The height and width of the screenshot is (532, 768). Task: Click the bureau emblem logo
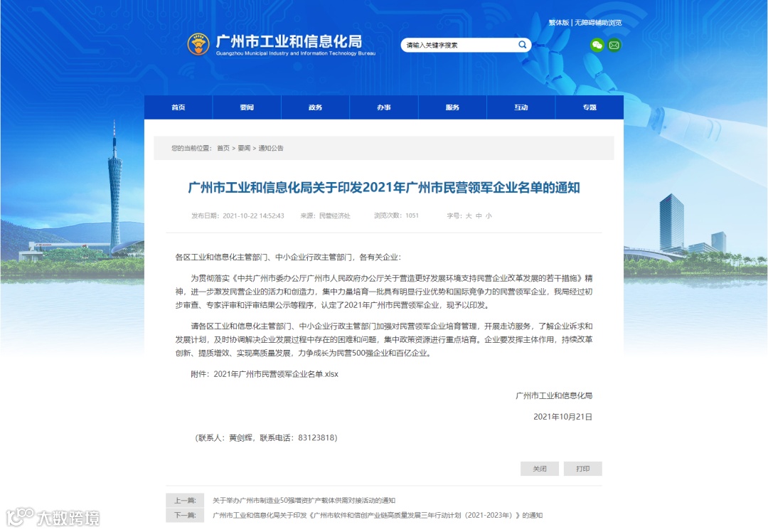198,45
